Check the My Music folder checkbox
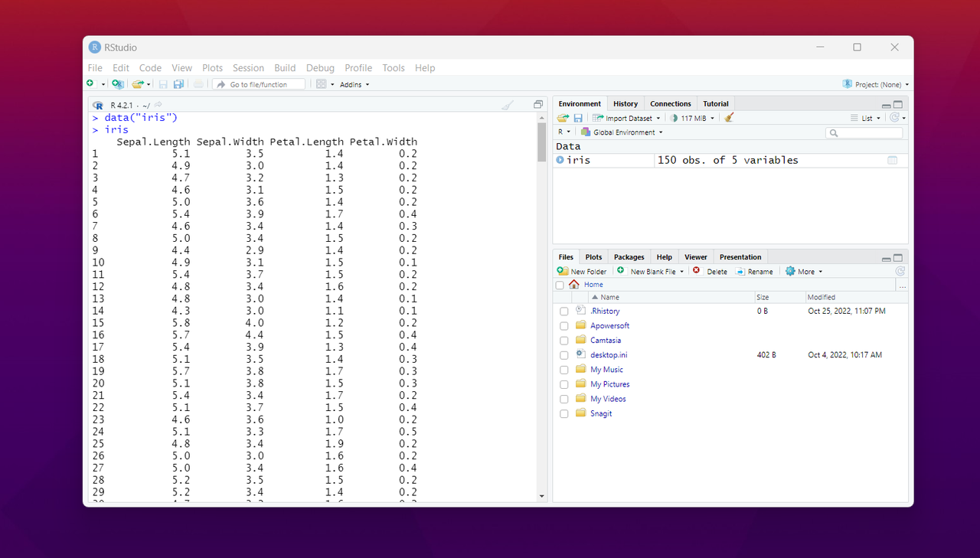This screenshot has width=980, height=558. pos(564,370)
